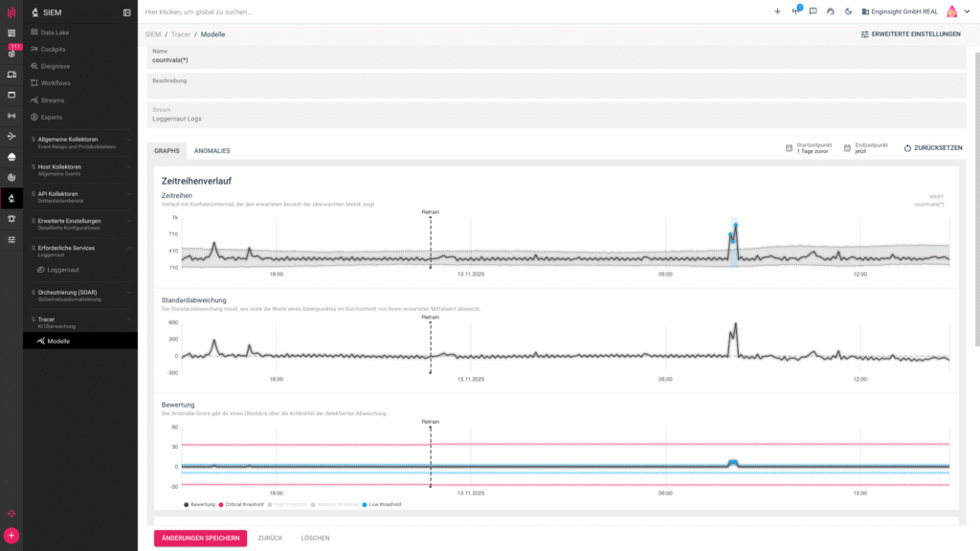Viewport: 980px width, 551px height.
Task: Open the notifications icon with blue badge
Action: [x=795, y=11]
